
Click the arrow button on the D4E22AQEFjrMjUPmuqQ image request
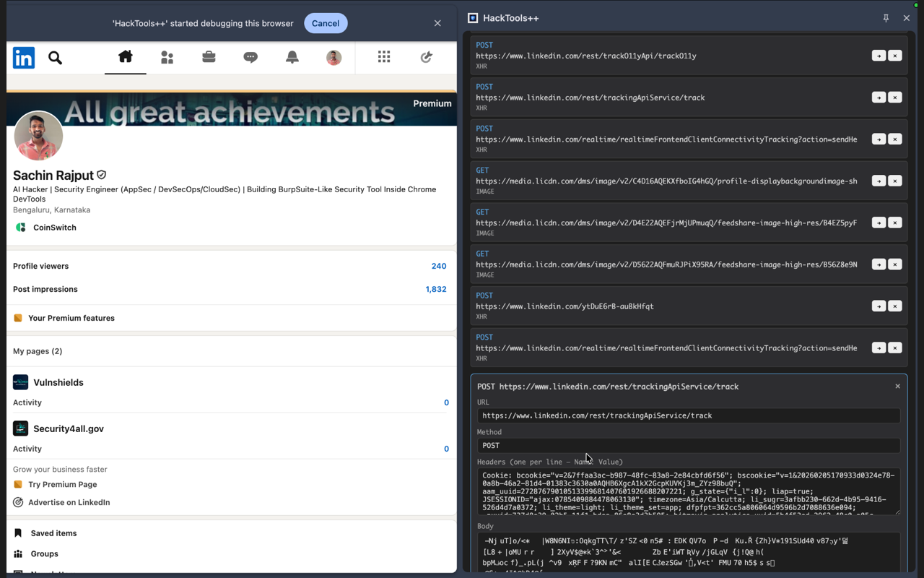(879, 223)
